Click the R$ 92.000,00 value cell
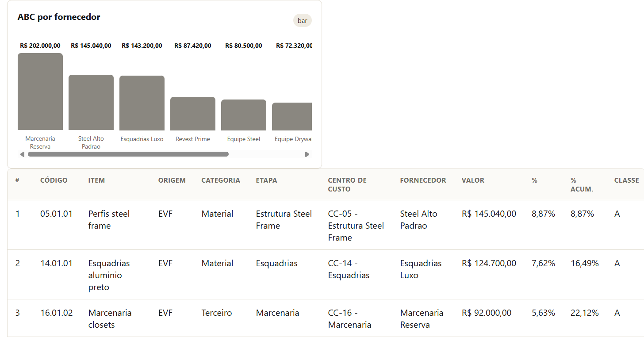Image resolution: width=644 pixels, height=337 pixels. [487, 313]
